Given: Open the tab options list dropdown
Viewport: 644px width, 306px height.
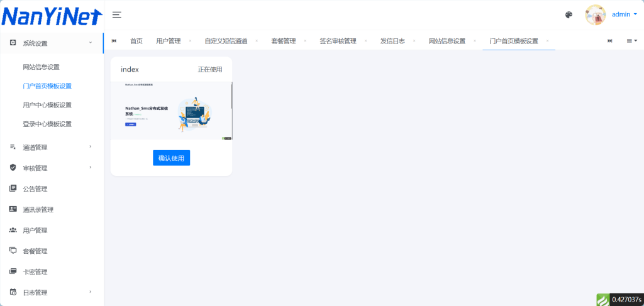Looking at the screenshot, I should tap(631, 41).
